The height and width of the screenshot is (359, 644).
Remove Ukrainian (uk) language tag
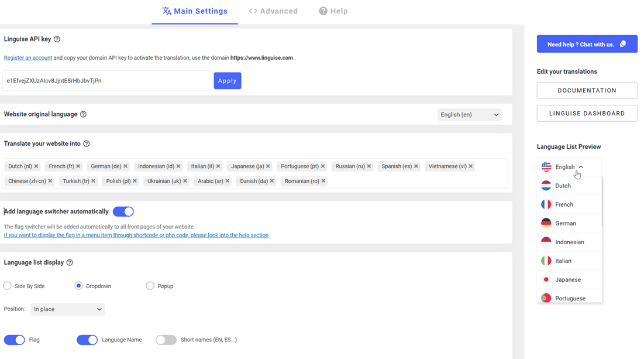click(x=185, y=181)
